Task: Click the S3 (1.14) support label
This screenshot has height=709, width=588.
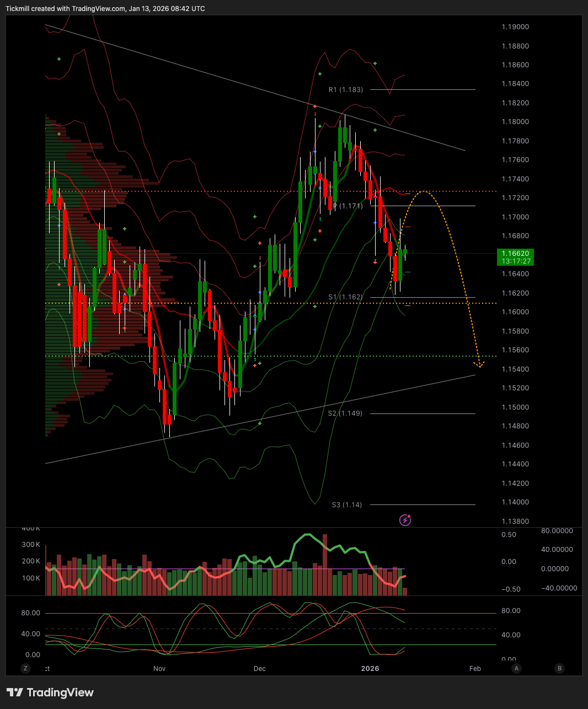Action: tap(346, 504)
